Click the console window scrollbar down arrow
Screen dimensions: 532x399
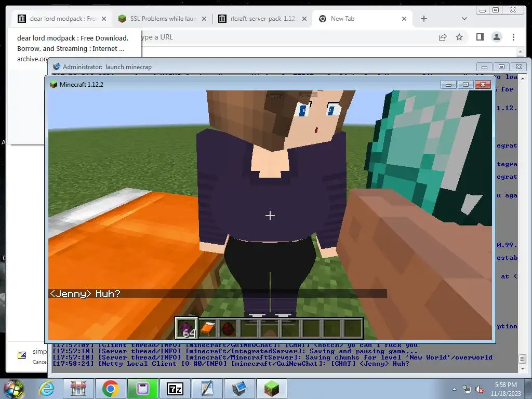pyautogui.click(x=523, y=369)
